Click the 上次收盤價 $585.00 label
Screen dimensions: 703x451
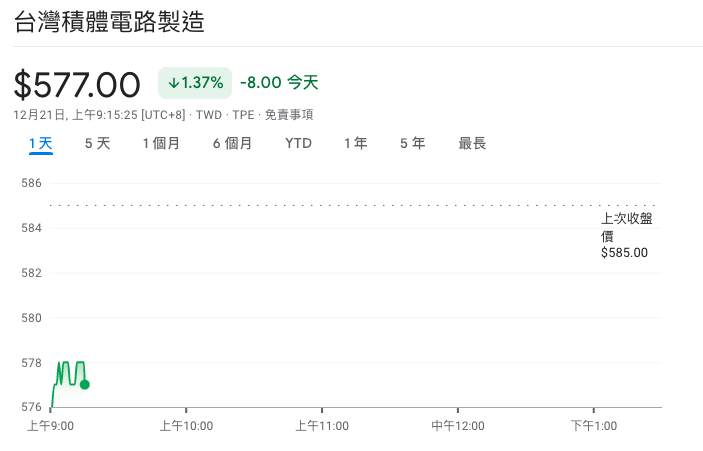[626, 235]
